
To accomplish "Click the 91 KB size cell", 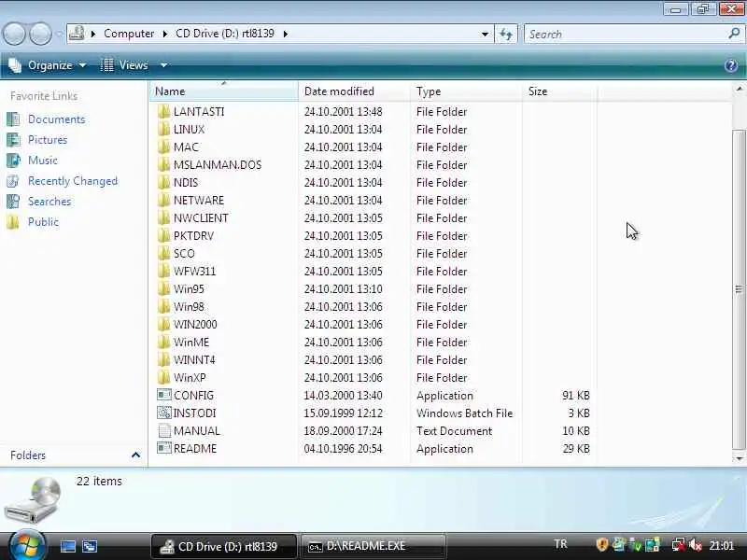I will click(x=575, y=395).
